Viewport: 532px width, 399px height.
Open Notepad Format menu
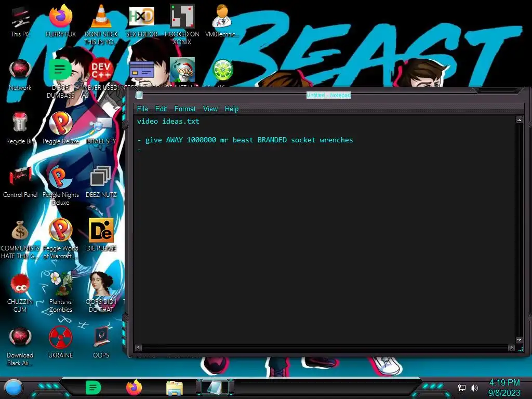(185, 109)
